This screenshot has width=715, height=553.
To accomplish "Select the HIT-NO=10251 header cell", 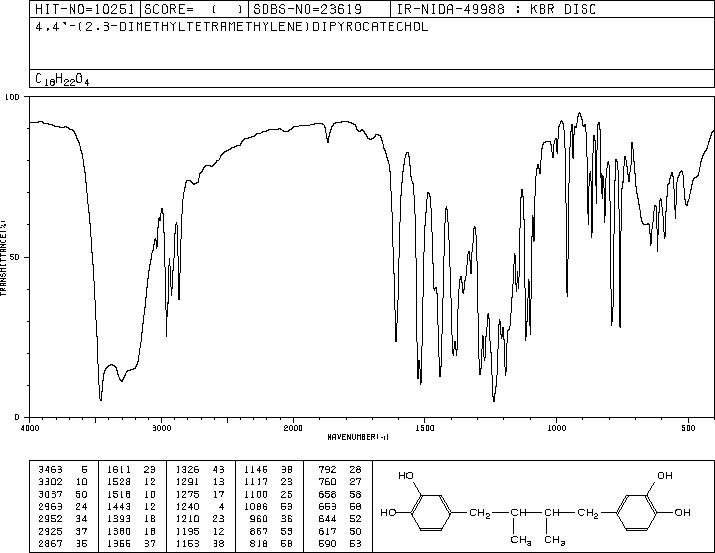I will 85,9.
